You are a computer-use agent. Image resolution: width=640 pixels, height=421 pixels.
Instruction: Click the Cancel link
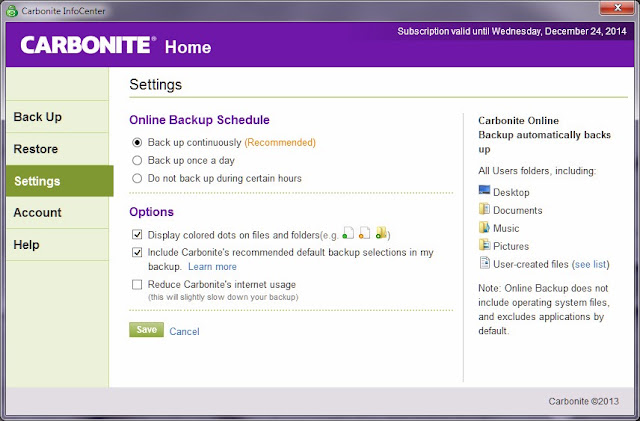[x=184, y=331]
